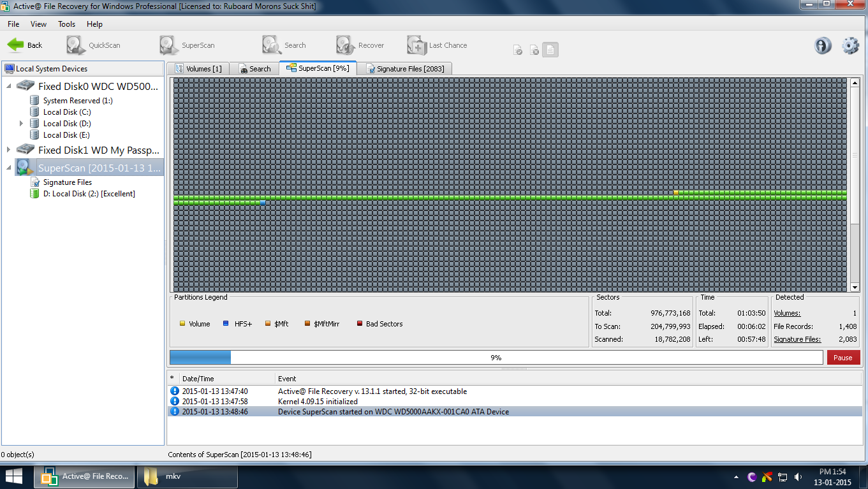Open the View menu

point(38,24)
